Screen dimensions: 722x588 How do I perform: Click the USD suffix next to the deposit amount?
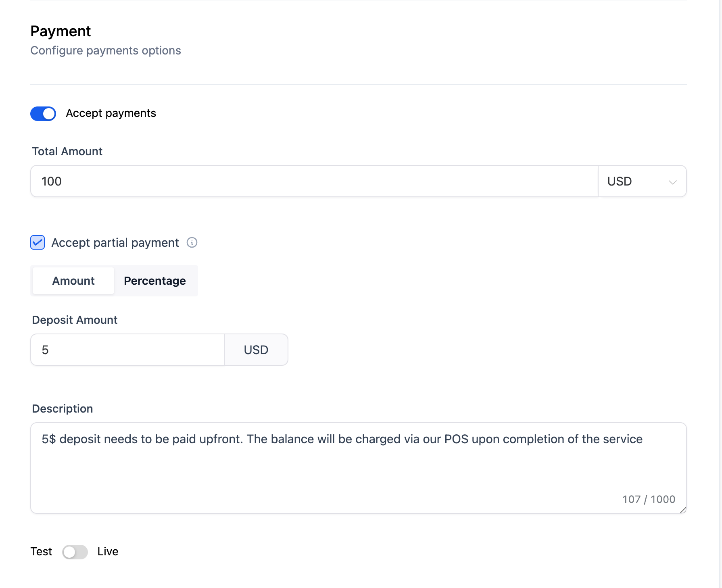(x=256, y=350)
